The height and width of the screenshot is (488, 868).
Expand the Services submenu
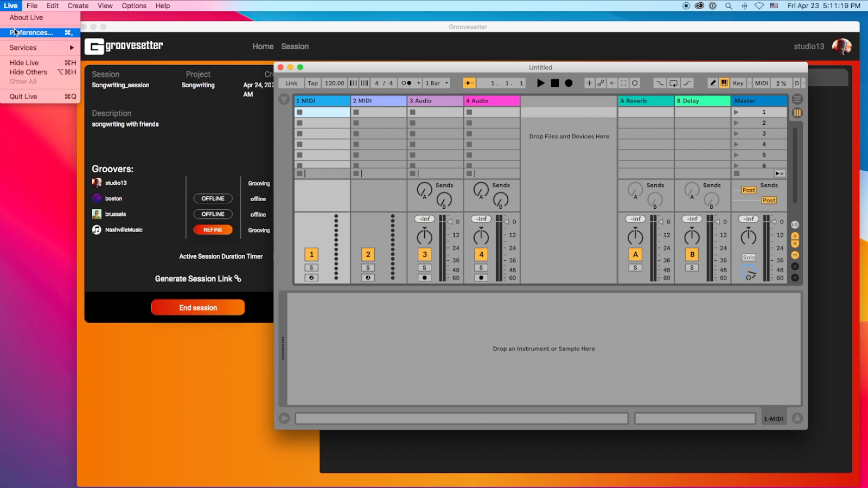(x=40, y=48)
